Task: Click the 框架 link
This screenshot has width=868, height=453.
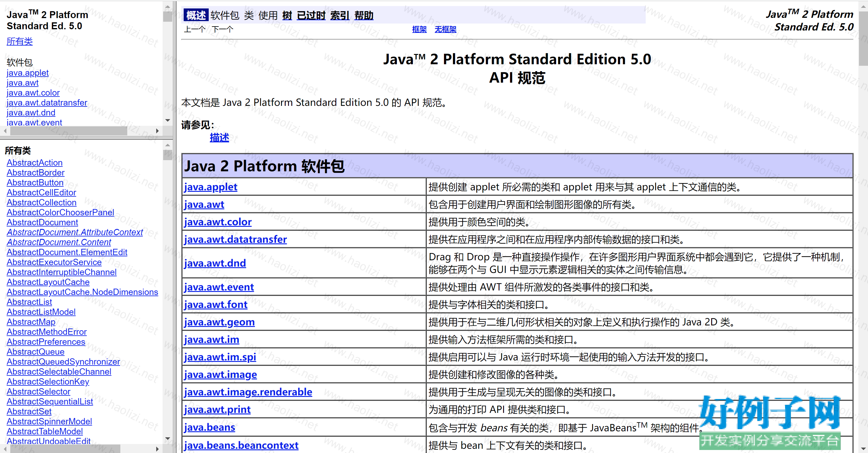Action: 419,29
